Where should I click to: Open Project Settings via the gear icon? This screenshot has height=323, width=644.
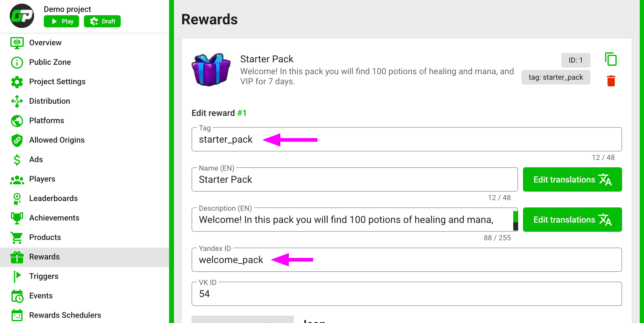click(17, 82)
